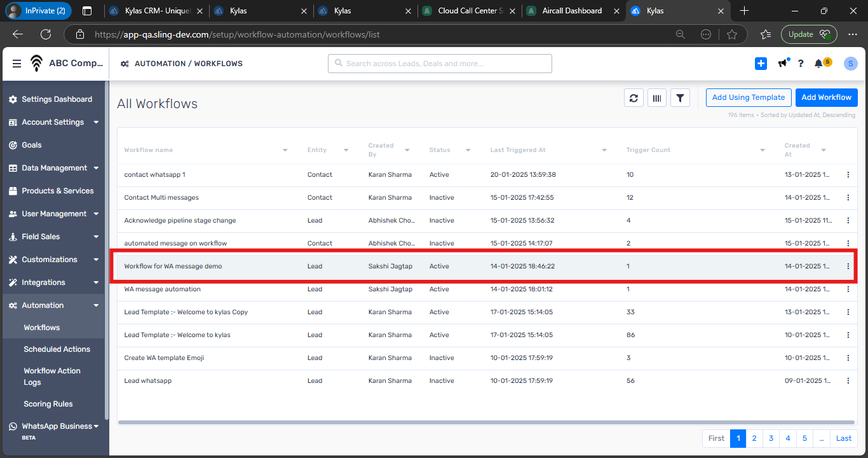The height and width of the screenshot is (458, 868).
Task: Open row actions for Contact Multi messages
Action: 848,198
